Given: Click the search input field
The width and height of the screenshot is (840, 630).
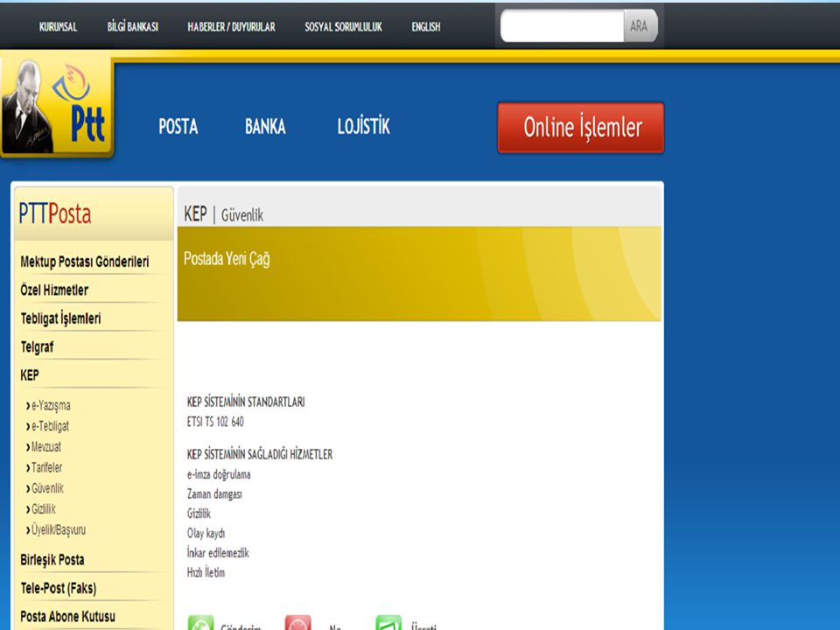Looking at the screenshot, I should click(x=562, y=25).
